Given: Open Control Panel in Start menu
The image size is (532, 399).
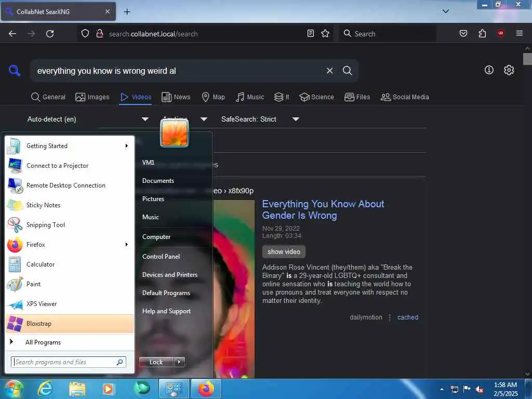Looking at the screenshot, I should (161, 257).
